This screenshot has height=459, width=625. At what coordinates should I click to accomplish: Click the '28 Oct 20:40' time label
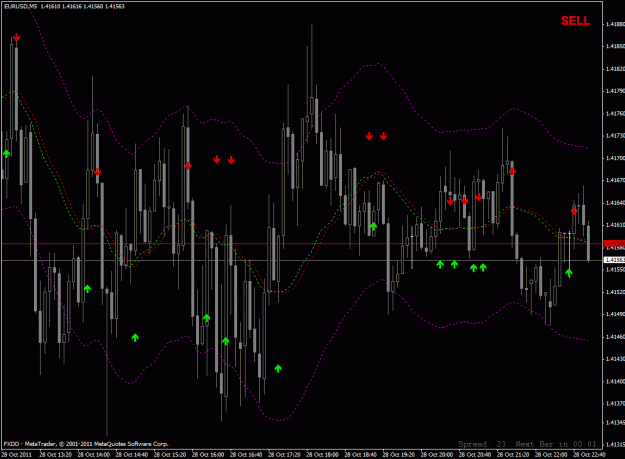tap(475, 455)
